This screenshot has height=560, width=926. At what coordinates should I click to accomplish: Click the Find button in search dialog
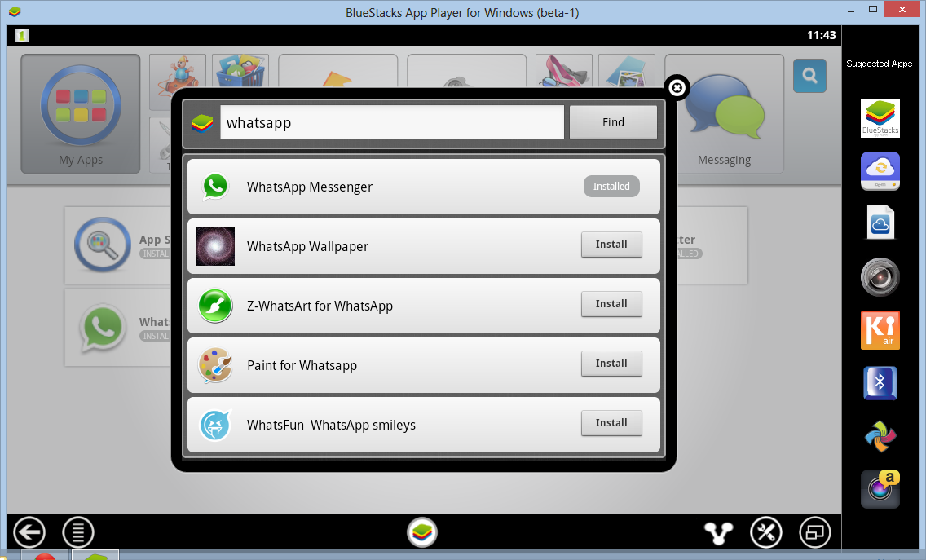[613, 122]
